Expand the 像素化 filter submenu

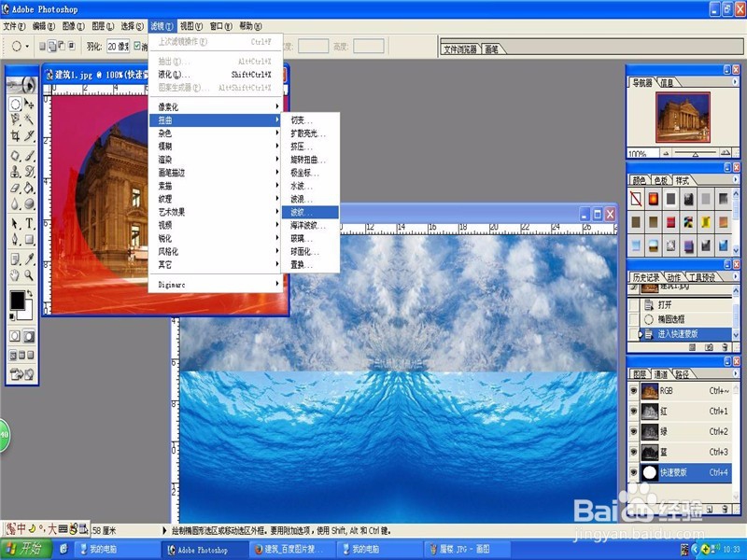(x=216, y=106)
